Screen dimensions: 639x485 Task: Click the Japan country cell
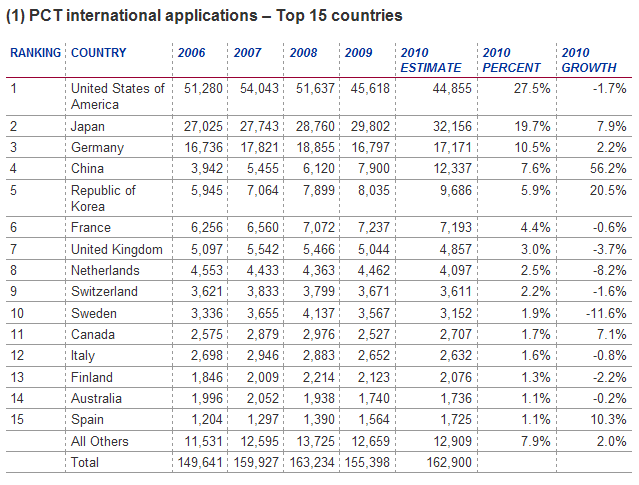point(88,127)
